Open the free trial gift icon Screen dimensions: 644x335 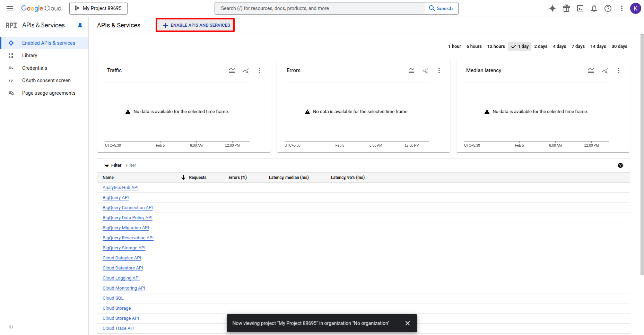pos(566,8)
